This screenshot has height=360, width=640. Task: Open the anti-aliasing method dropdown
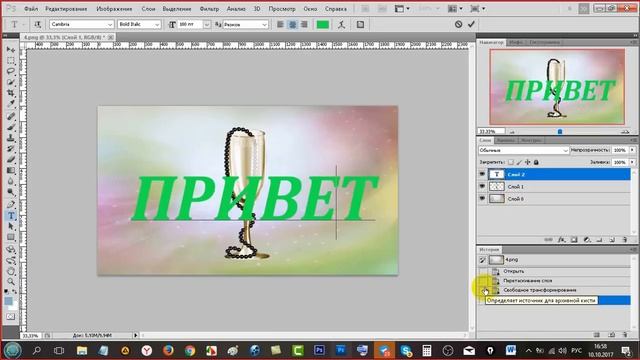[264, 24]
